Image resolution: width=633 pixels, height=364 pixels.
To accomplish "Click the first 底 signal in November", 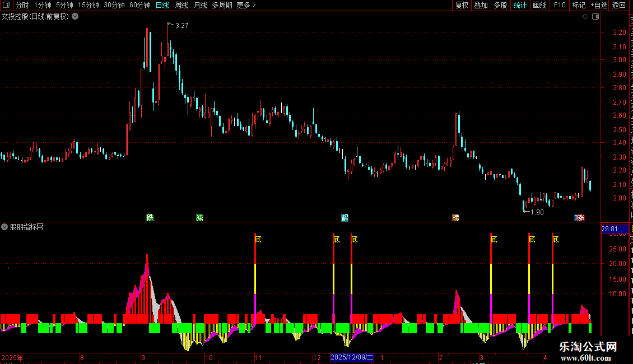I will pyautogui.click(x=258, y=239).
